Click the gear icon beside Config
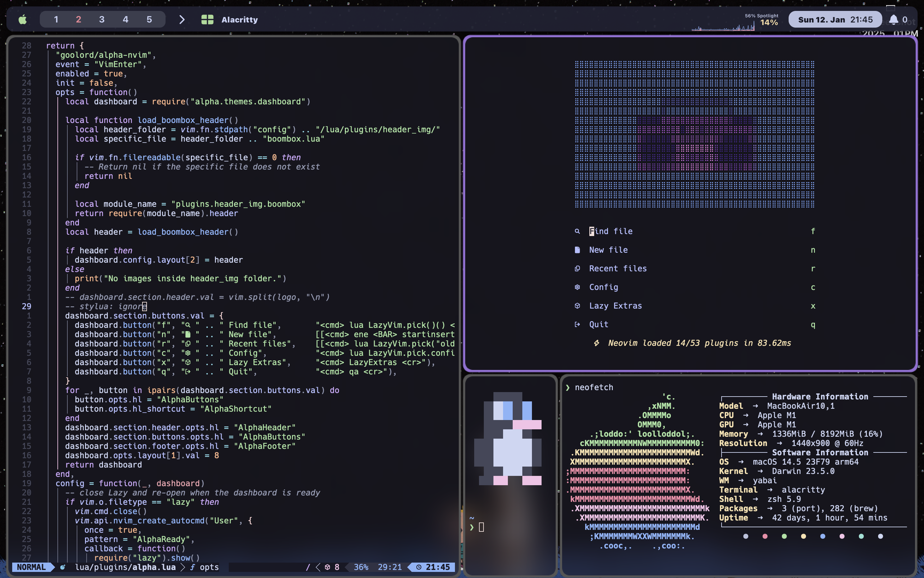 [x=577, y=287]
